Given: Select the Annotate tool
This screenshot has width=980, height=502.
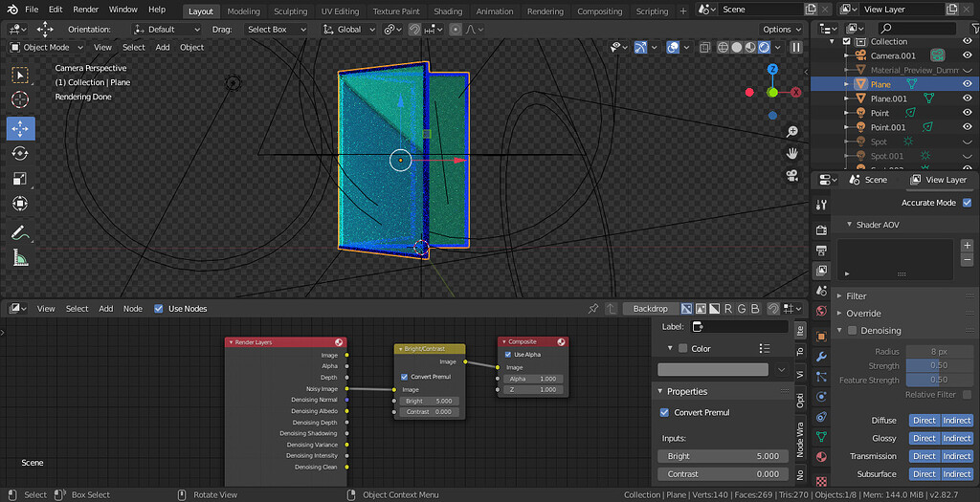Looking at the screenshot, I should click(21, 233).
